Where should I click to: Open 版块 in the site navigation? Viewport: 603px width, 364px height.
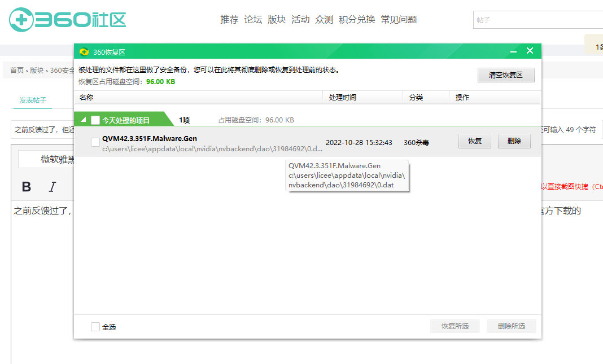click(x=277, y=20)
